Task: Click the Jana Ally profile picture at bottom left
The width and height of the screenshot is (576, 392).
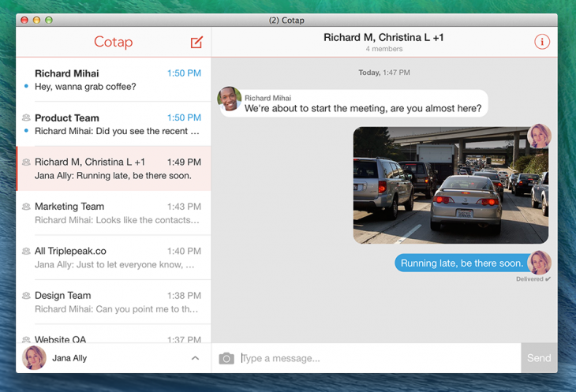Action: [34, 358]
